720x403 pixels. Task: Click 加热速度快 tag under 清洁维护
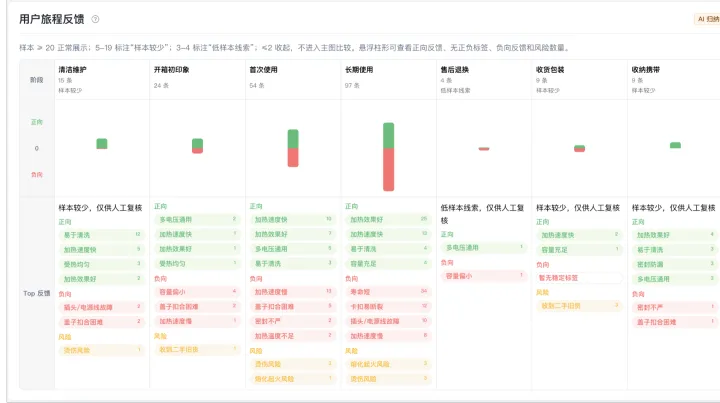tap(102, 250)
